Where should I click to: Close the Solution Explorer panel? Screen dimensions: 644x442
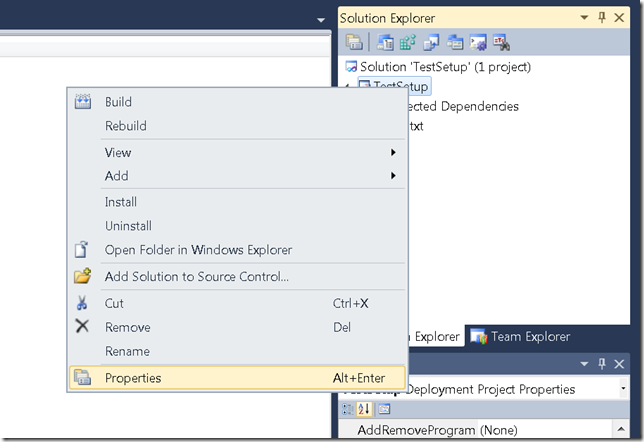pos(619,18)
